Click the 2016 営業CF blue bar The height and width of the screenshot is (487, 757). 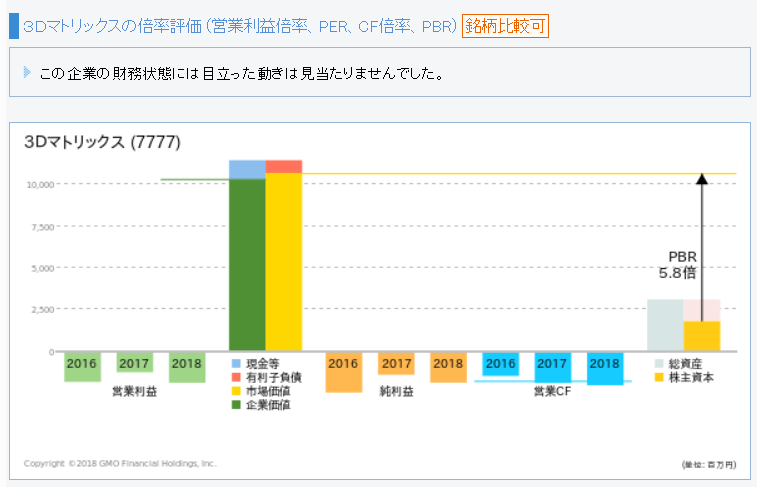pyautogui.click(x=501, y=364)
